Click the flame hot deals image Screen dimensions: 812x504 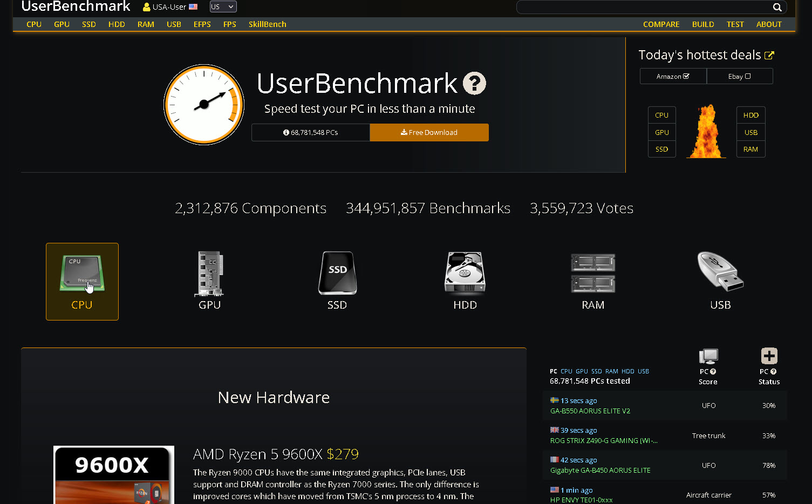pos(706,131)
